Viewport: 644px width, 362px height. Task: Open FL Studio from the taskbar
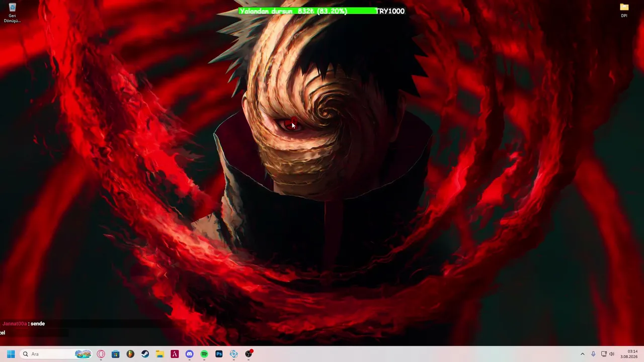[130, 354]
